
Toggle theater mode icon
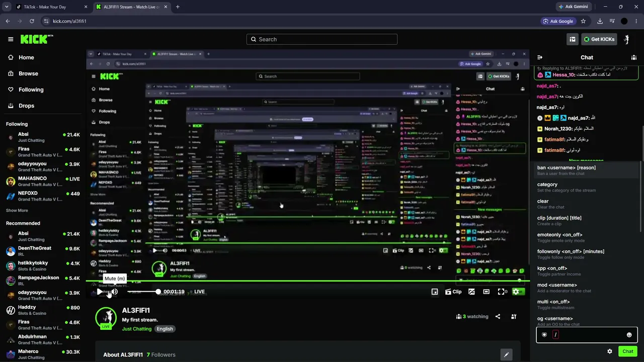coord(487,292)
